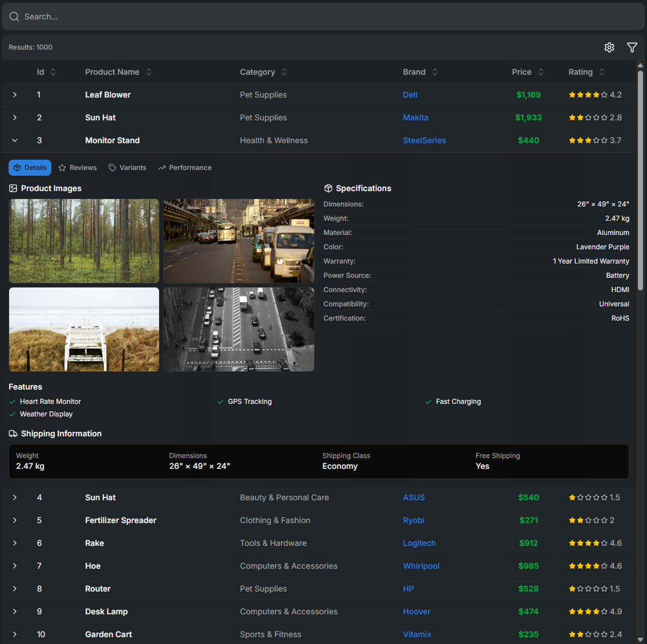Expand the Desk Lamp row details
Screen dimensions: 647x644
point(15,611)
